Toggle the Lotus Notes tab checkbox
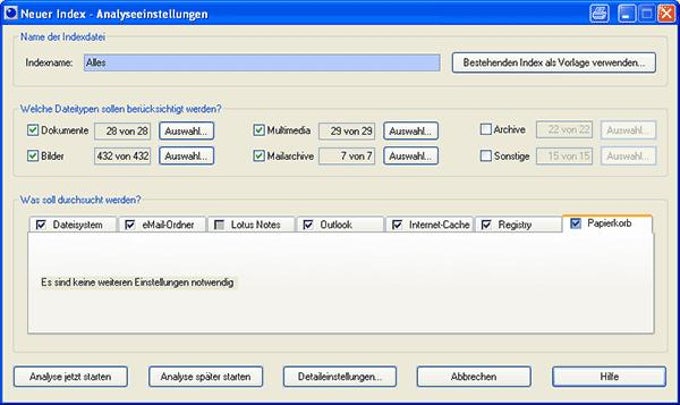Screen dimensions: 680x405 (219, 225)
